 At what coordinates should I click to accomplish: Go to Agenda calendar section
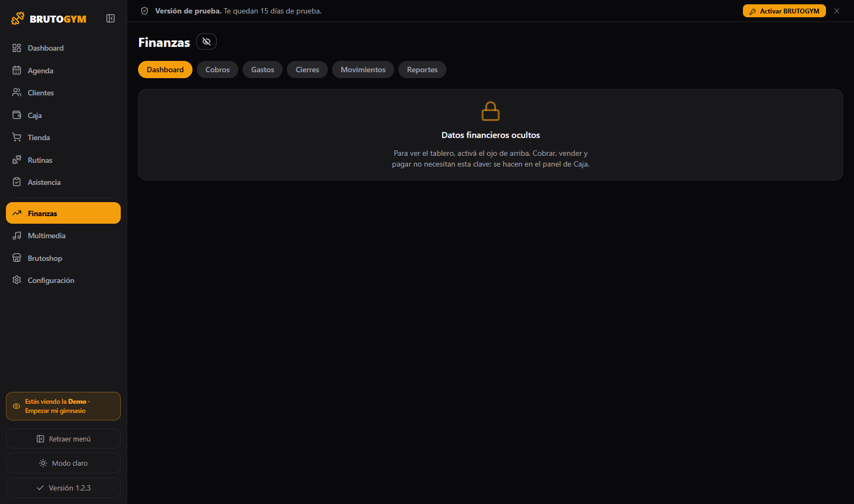(63, 71)
